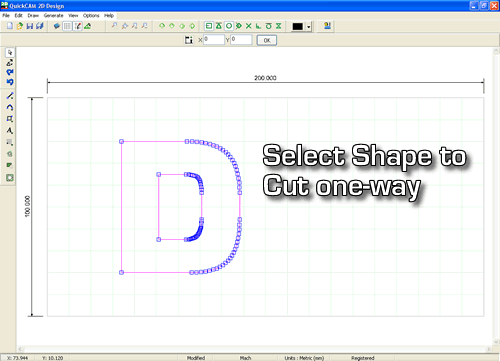Select the text tool with letter A
Screen dimensions: 500x361
point(10,130)
